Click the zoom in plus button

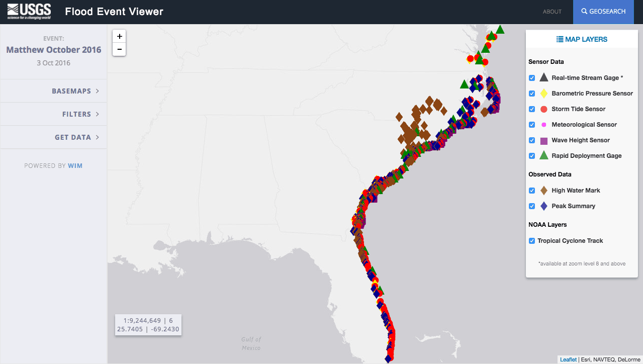point(119,36)
